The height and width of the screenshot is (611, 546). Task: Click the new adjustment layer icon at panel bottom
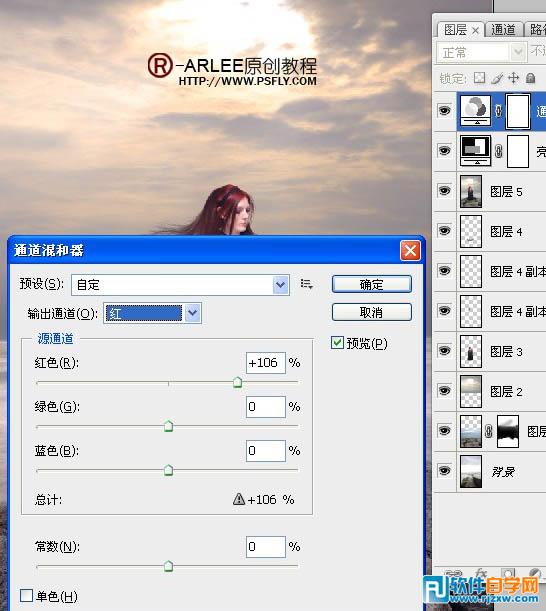(534, 572)
